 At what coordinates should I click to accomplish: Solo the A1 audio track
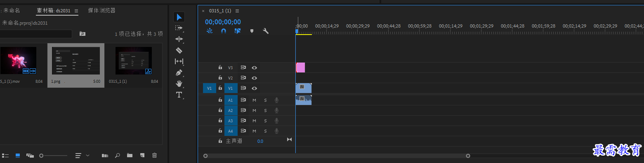tap(265, 100)
